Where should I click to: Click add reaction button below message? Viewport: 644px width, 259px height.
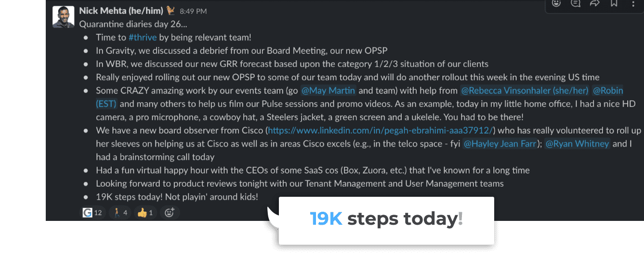coord(169,212)
